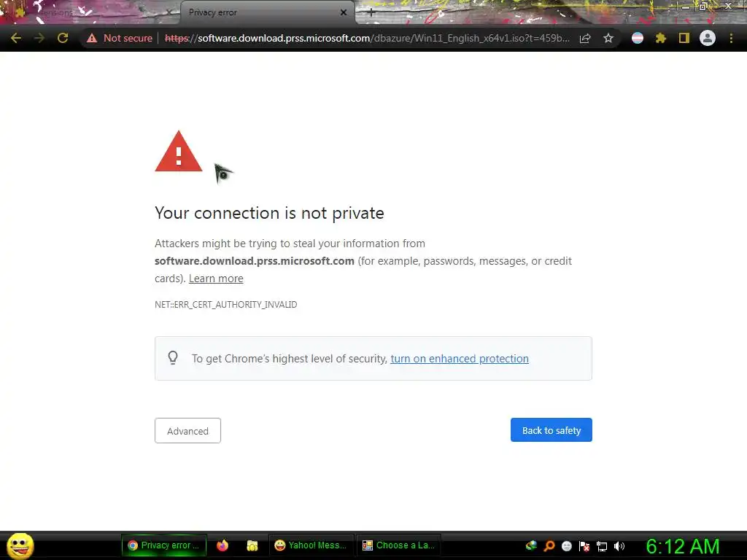Open the striped flag extension icon

point(638,38)
